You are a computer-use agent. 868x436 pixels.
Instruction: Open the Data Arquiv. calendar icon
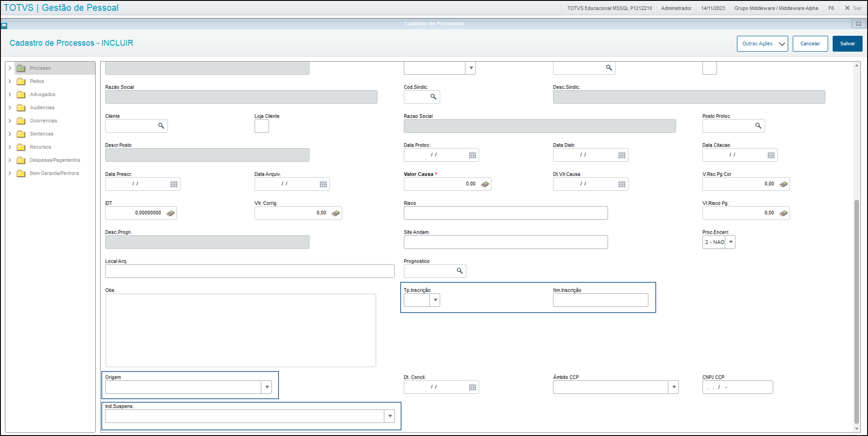click(x=323, y=184)
